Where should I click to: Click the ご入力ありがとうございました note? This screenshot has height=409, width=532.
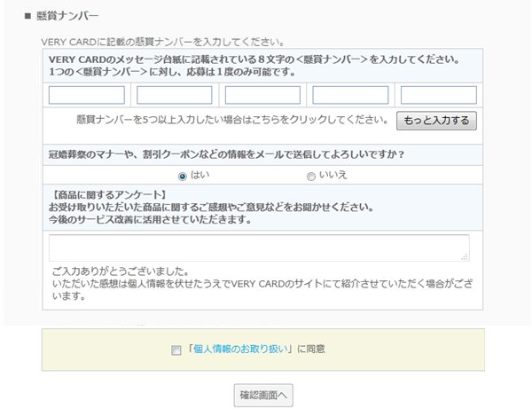coord(121,271)
